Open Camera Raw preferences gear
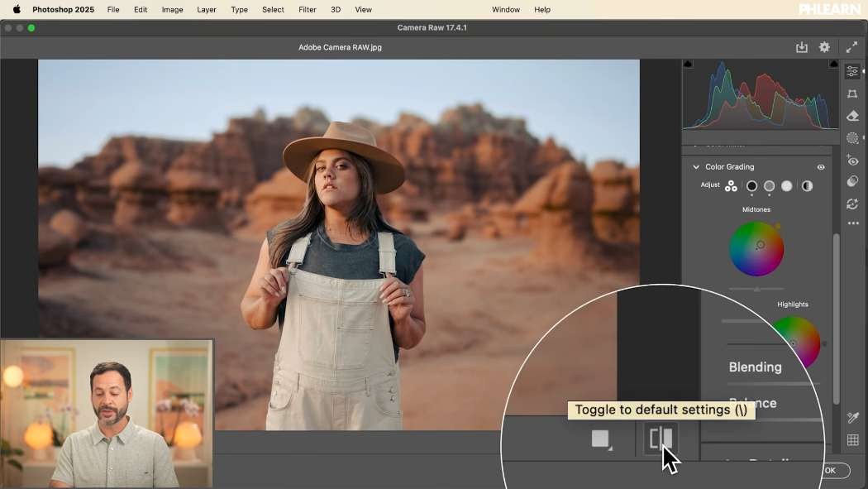The height and width of the screenshot is (489, 868). click(x=824, y=47)
